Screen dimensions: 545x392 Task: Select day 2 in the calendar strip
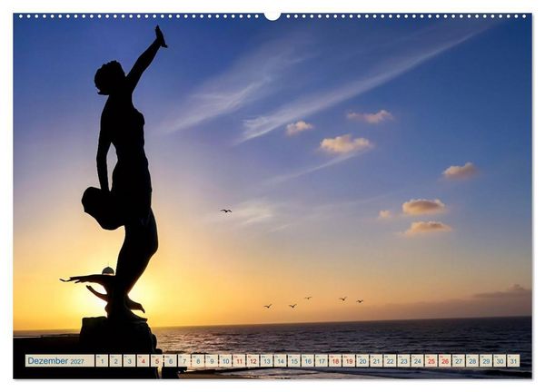(115, 360)
